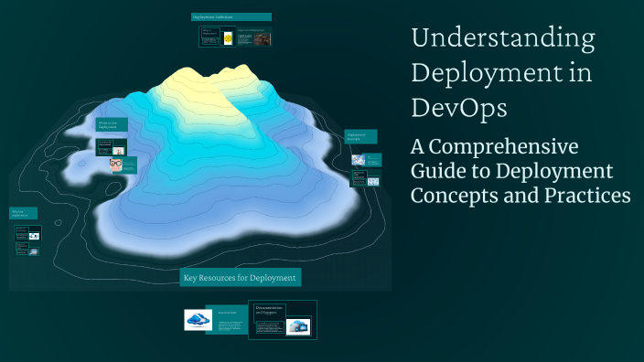This screenshot has height=362, width=644.
Task: Open the teal slide beside the map image
Action: pyautogui.click(x=373, y=160)
